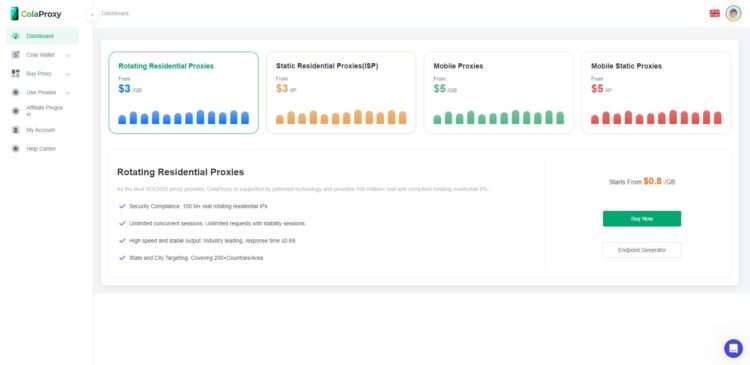Click the Dashboard breadcrumb text

[115, 13]
